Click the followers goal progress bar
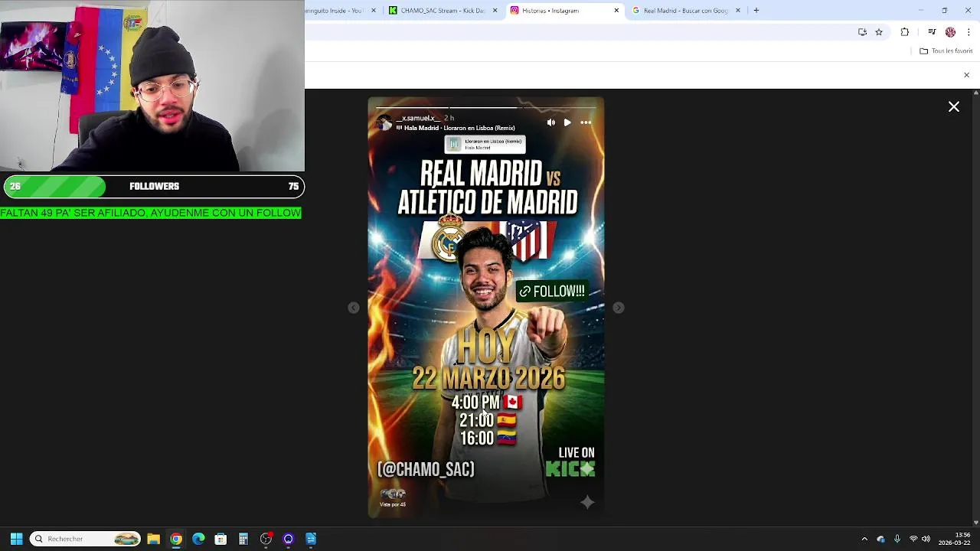This screenshot has width=980, height=551. point(153,187)
